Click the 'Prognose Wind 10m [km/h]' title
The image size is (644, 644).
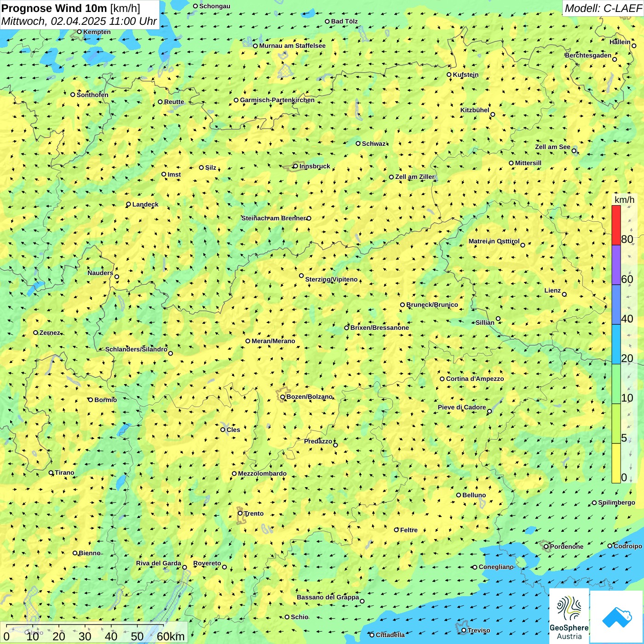71,8
